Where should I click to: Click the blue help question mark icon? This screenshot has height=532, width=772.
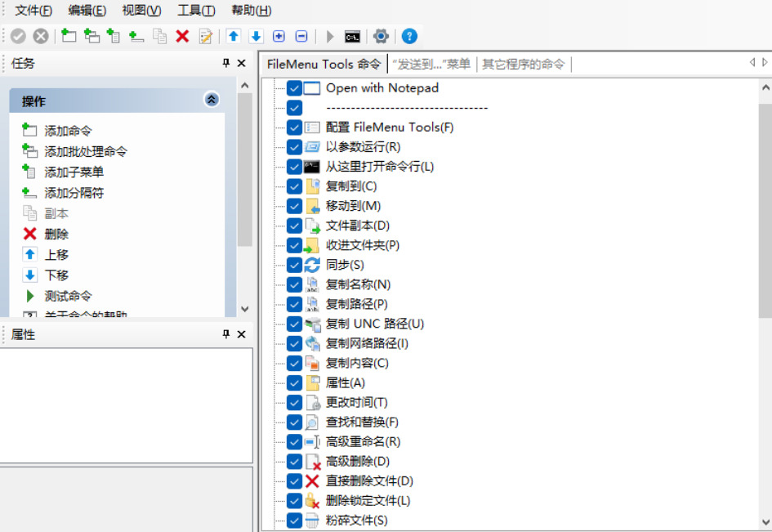[x=409, y=36]
